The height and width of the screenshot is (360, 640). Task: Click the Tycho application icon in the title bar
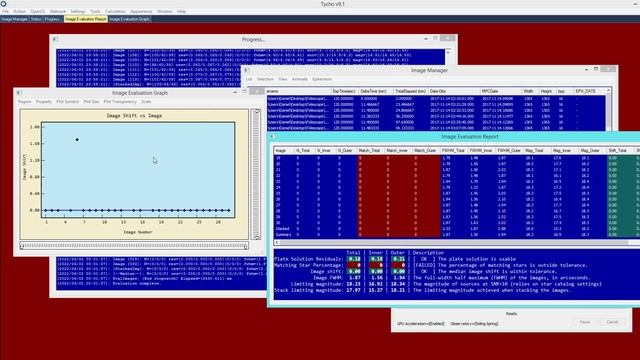click(x=3, y=4)
